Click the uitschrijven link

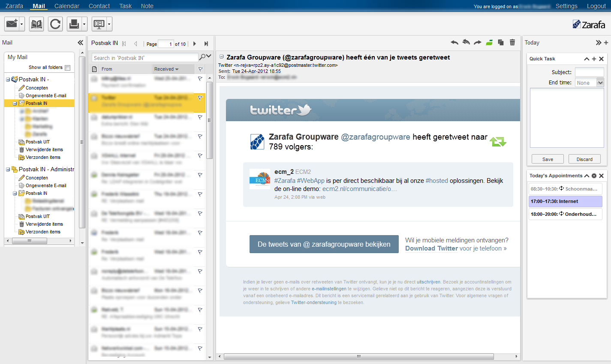pyautogui.click(x=428, y=282)
